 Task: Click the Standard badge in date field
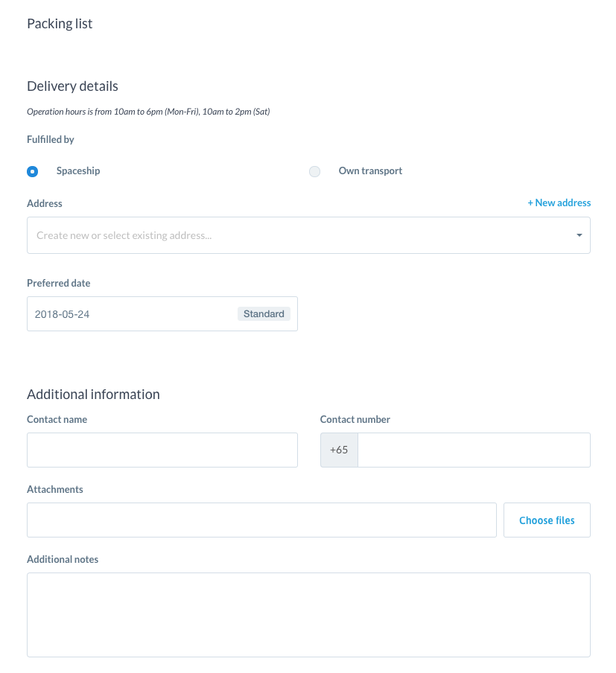click(x=264, y=314)
